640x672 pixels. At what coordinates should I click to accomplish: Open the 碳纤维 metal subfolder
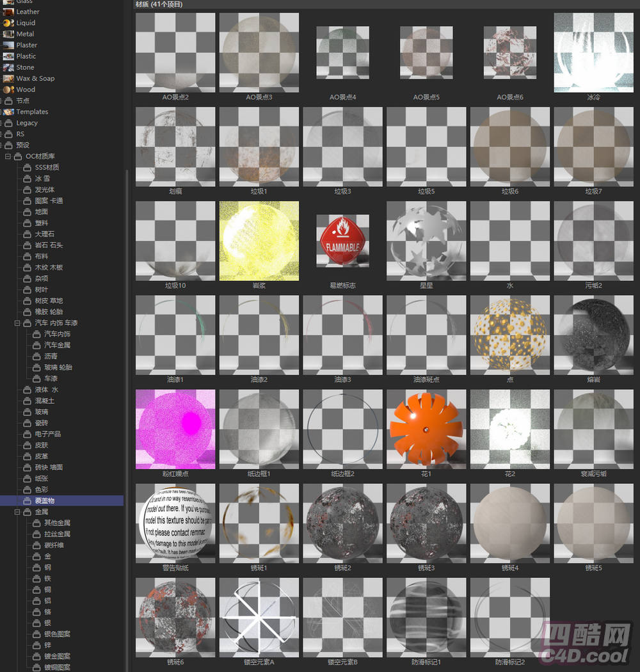pyautogui.click(x=53, y=545)
